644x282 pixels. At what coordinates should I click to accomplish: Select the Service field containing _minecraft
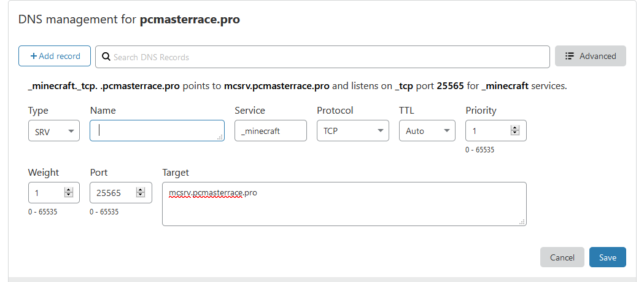tap(270, 131)
